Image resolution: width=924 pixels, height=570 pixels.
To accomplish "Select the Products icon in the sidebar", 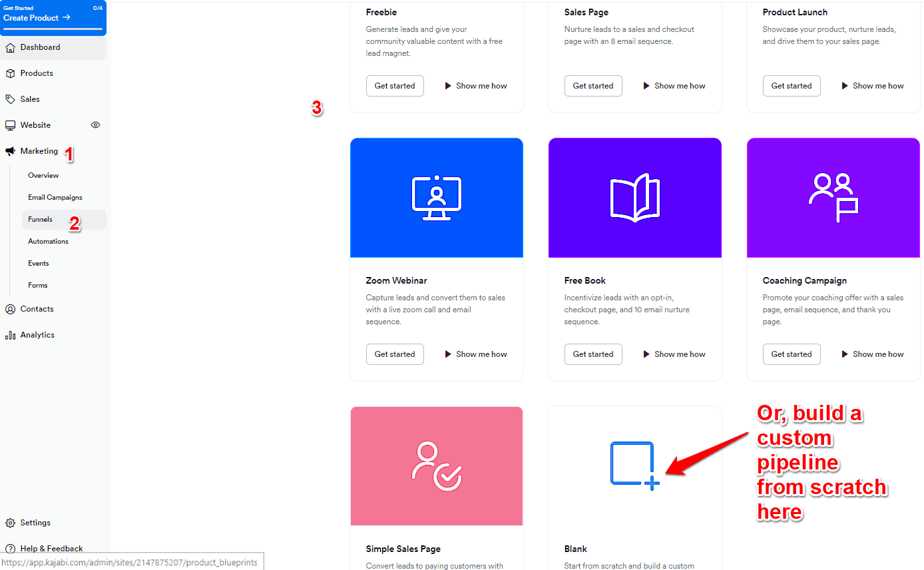I will pyautogui.click(x=11, y=73).
